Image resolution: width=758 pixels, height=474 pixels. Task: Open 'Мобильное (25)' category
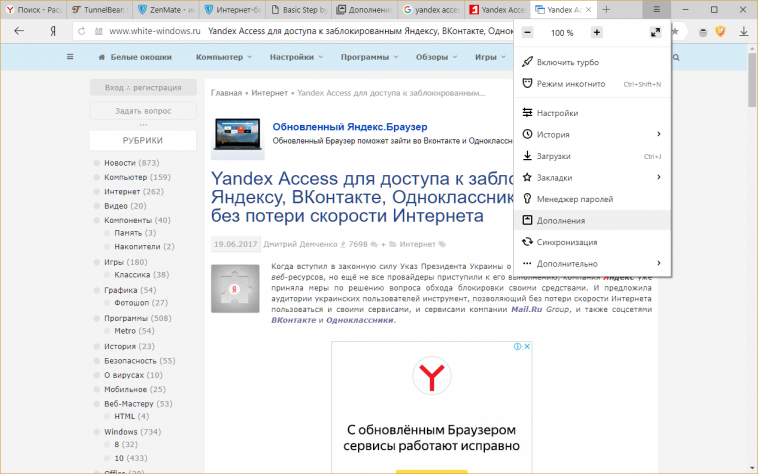(x=134, y=389)
